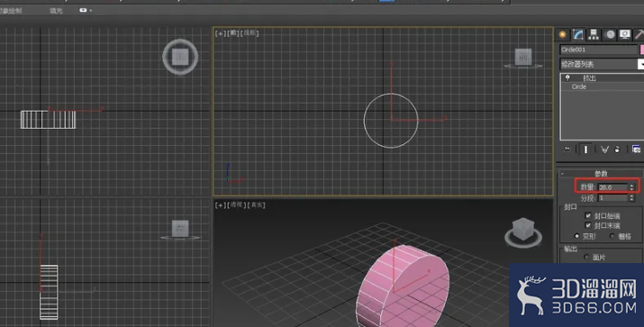Open the Display command panel tab
The height and width of the screenshot is (327, 644).
(625, 34)
